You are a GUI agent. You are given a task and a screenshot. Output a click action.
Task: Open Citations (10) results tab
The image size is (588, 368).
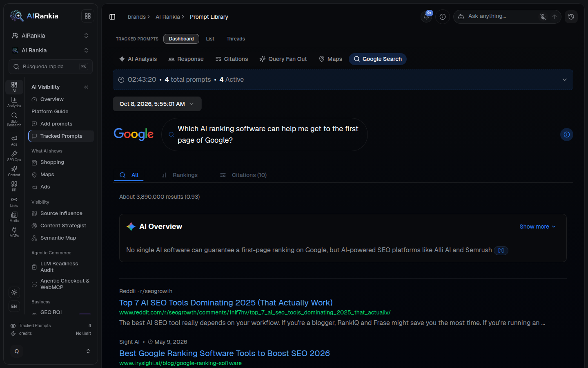pyautogui.click(x=243, y=175)
